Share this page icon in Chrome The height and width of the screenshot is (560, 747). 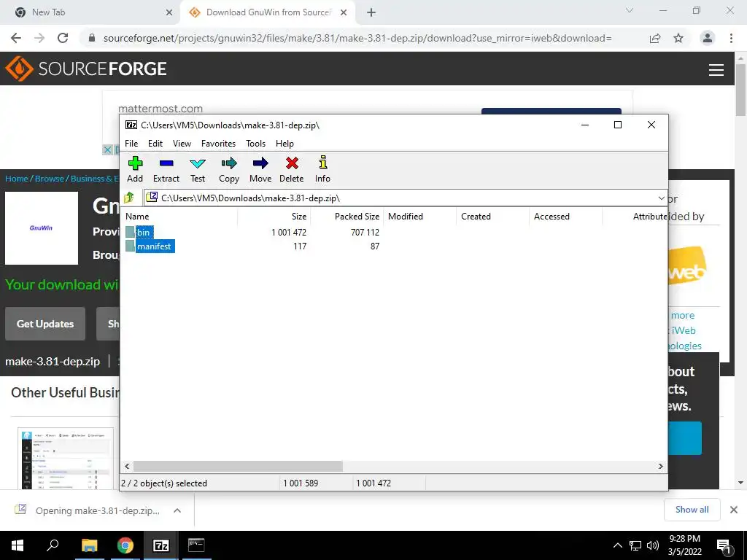[655, 38]
